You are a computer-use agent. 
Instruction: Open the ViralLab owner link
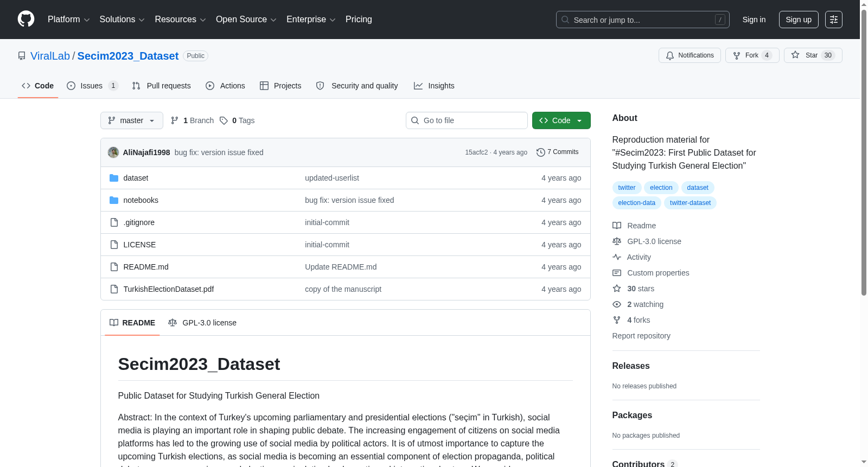50,56
